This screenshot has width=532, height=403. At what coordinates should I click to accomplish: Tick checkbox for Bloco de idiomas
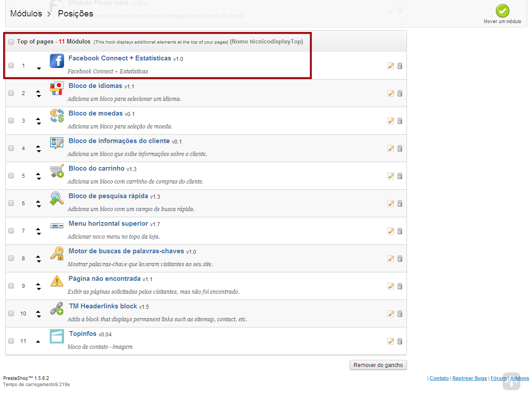coord(11,93)
